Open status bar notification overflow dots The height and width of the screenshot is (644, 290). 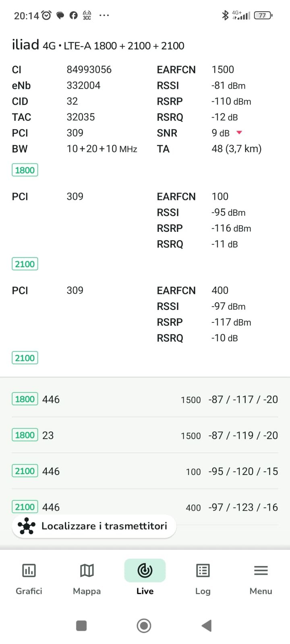coord(104,15)
